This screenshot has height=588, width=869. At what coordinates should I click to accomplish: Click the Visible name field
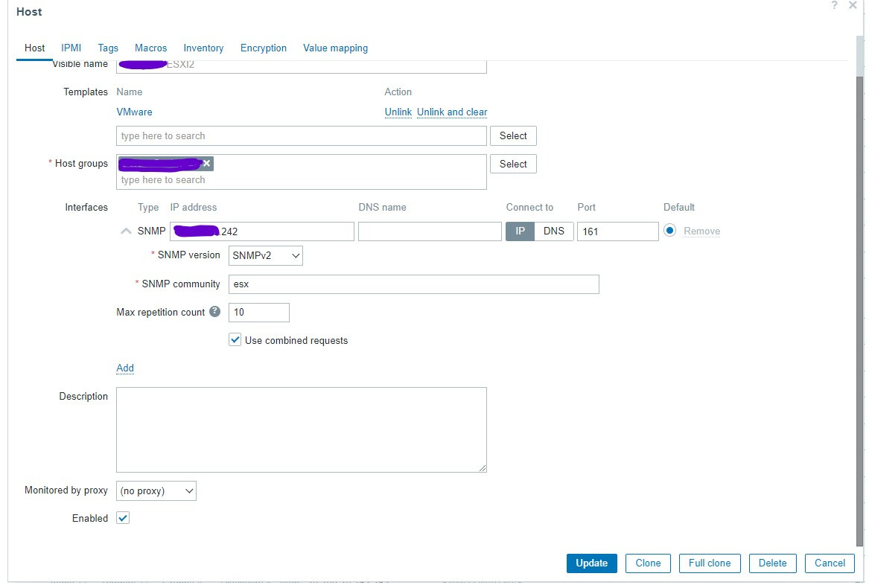[302, 65]
